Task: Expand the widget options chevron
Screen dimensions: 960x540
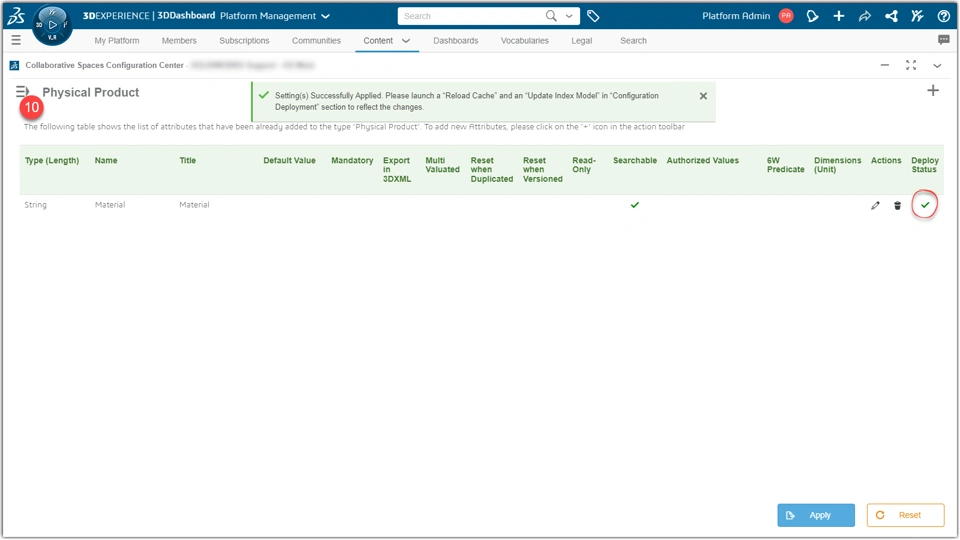Action: coord(937,66)
